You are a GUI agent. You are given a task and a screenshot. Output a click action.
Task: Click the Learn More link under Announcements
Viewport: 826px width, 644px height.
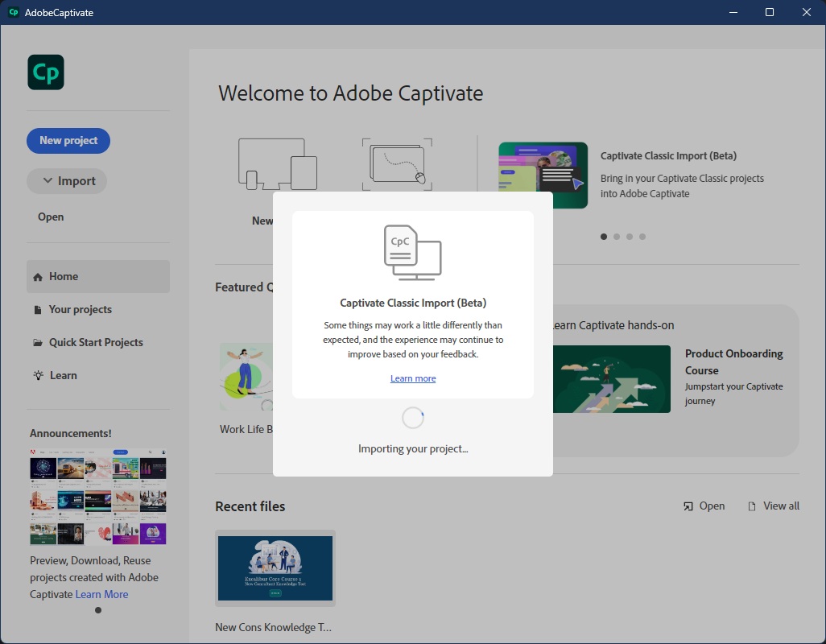point(101,595)
